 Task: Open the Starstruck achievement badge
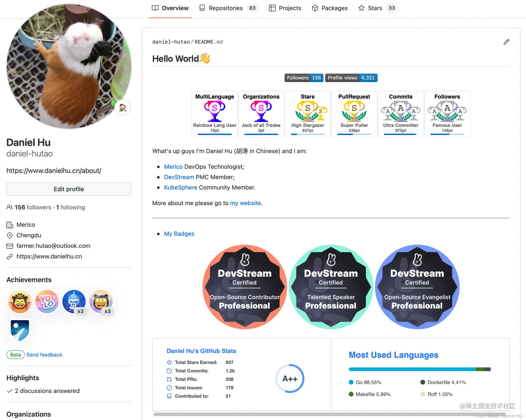[x=101, y=302]
